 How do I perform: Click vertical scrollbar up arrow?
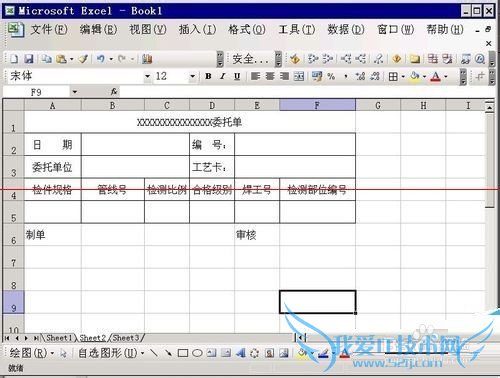pyautogui.click(x=489, y=108)
